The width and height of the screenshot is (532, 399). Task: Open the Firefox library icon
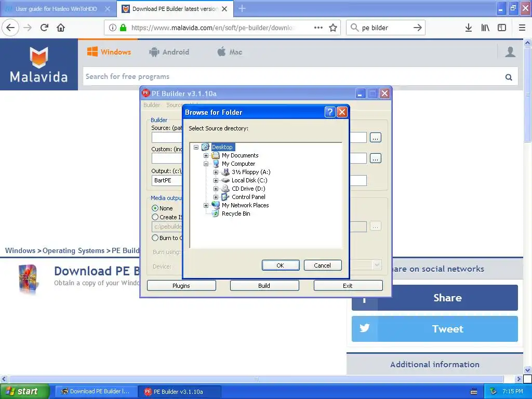pos(485,28)
